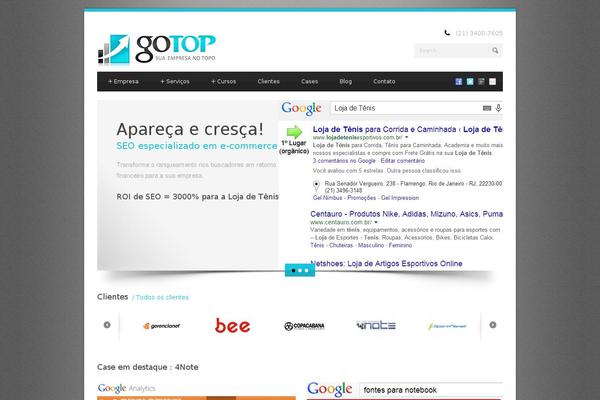Viewport: 600px width, 400px height.
Task: Click next arrow in clients carousel
Action: 493,325
